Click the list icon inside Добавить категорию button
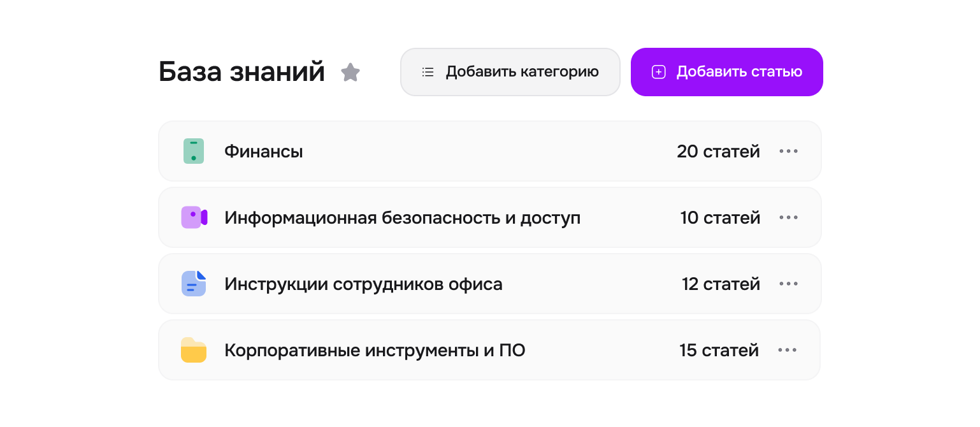The width and height of the screenshot is (980, 427). click(x=428, y=71)
